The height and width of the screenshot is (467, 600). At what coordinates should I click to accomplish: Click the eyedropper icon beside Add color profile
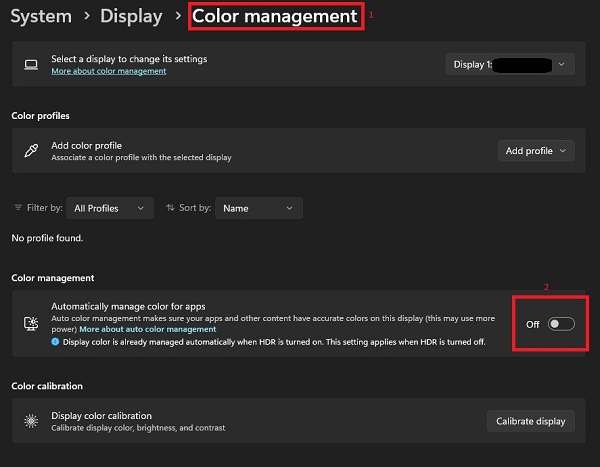tap(31, 150)
